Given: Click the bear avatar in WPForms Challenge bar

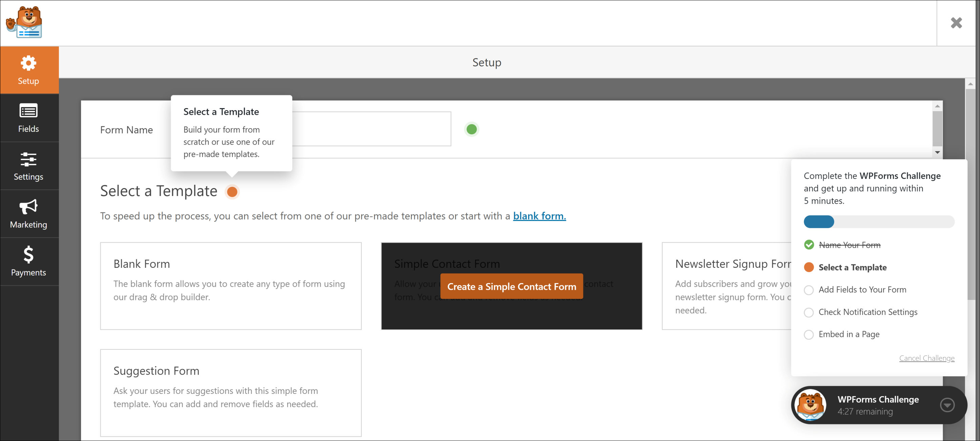Looking at the screenshot, I should tap(810, 405).
